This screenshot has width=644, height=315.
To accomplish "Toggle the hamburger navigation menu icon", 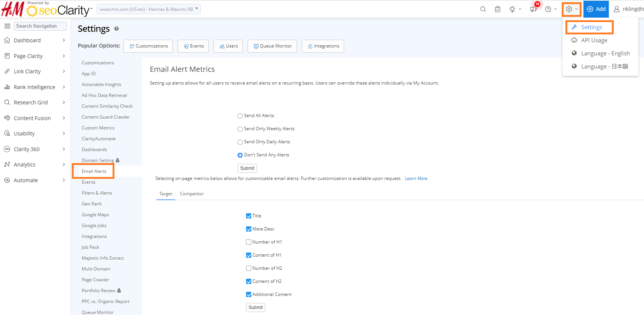I will pyautogui.click(x=7, y=26).
